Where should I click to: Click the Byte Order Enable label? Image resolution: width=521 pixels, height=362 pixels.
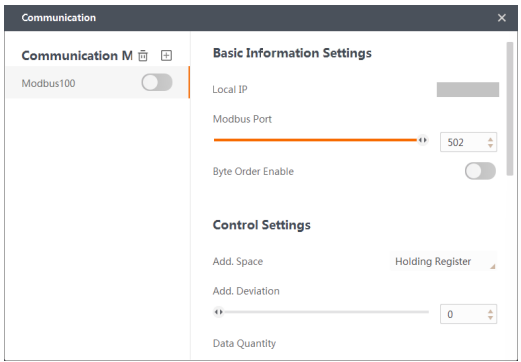253,171
